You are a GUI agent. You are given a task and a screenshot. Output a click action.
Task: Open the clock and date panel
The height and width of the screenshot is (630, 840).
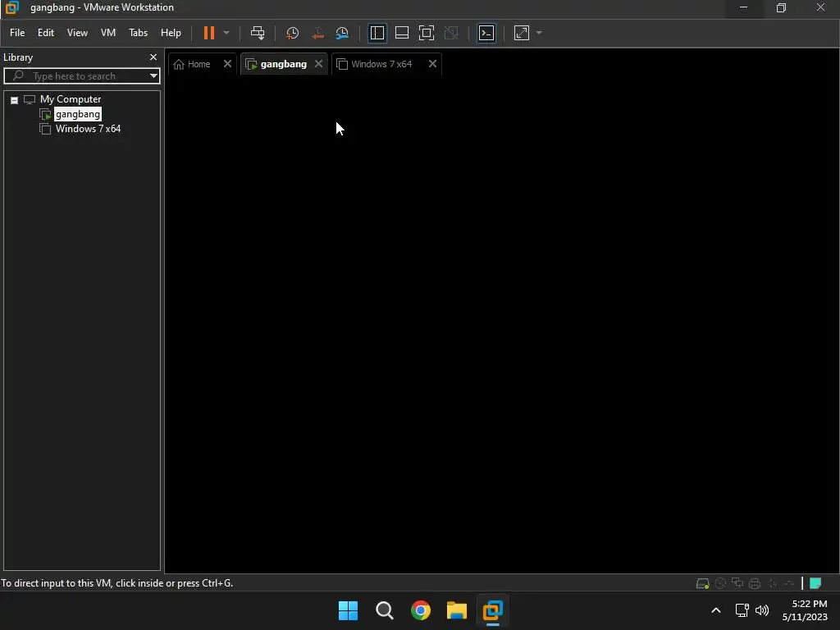(806, 610)
